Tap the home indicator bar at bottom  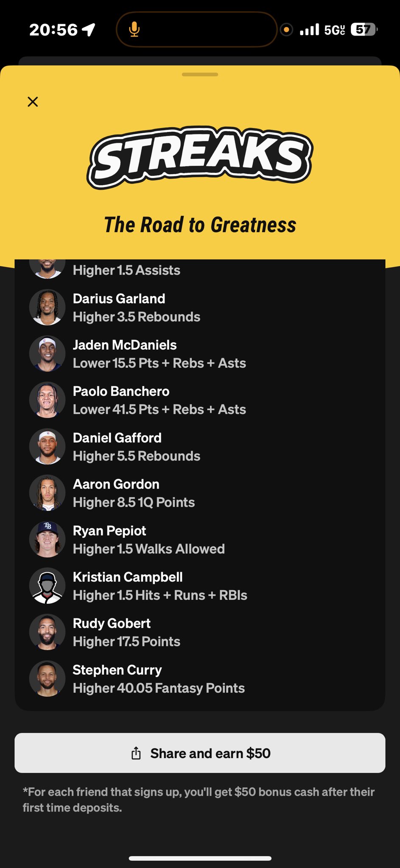[x=200, y=858]
